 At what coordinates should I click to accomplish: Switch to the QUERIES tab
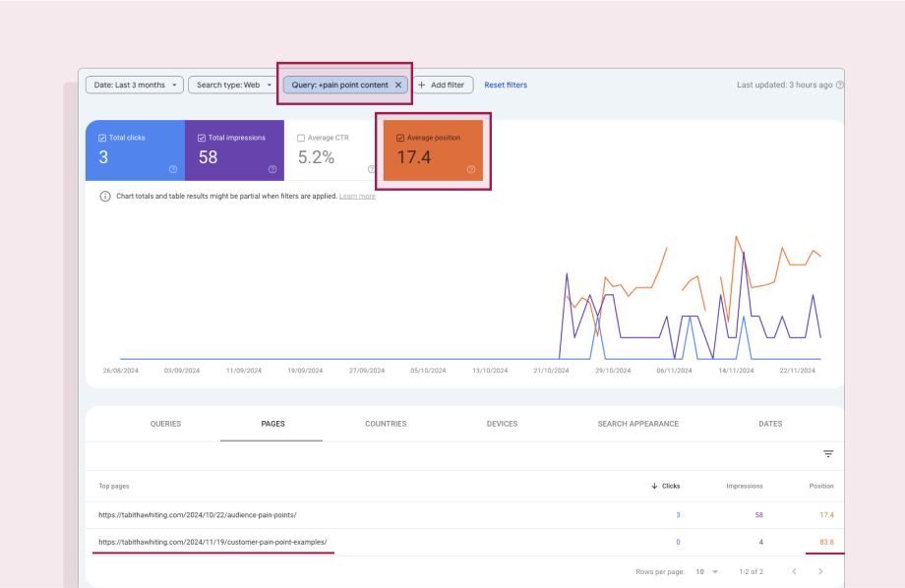pos(165,424)
